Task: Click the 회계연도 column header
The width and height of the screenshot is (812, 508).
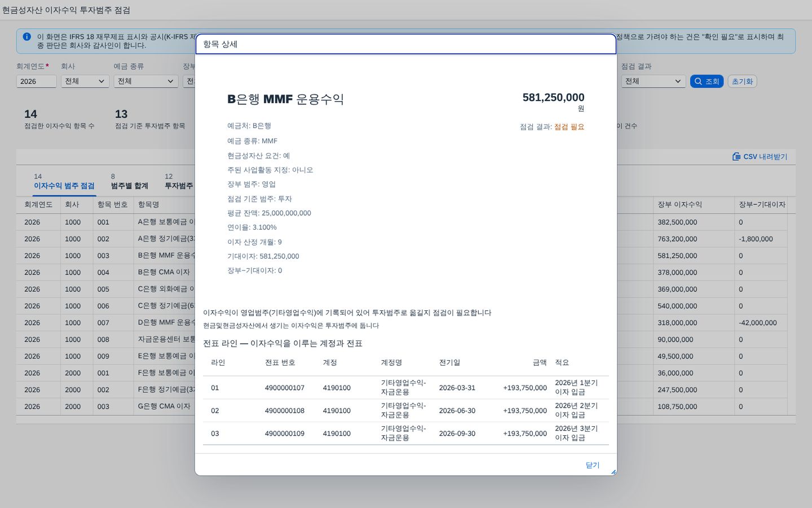Action: pyautogui.click(x=38, y=204)
